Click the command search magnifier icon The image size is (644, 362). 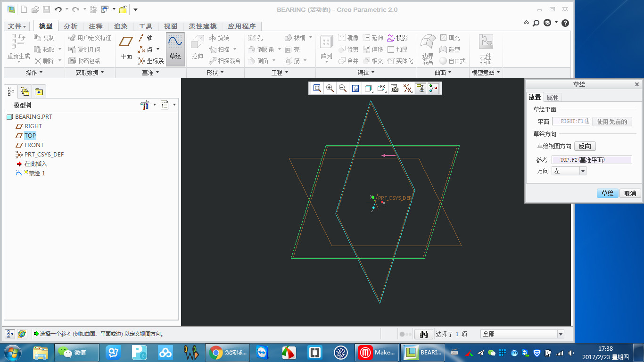click(x=536, y=23)
